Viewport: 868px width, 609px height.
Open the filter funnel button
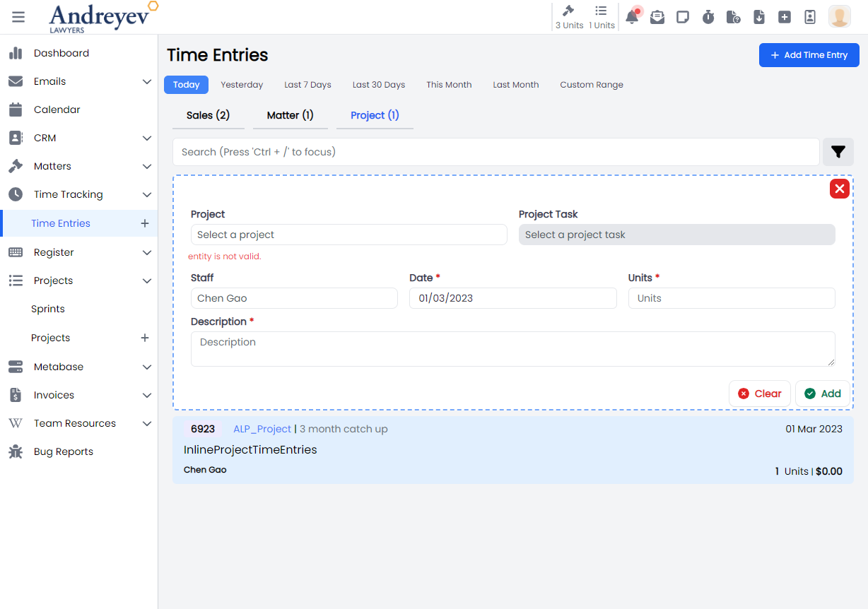(x=838, y=152)
